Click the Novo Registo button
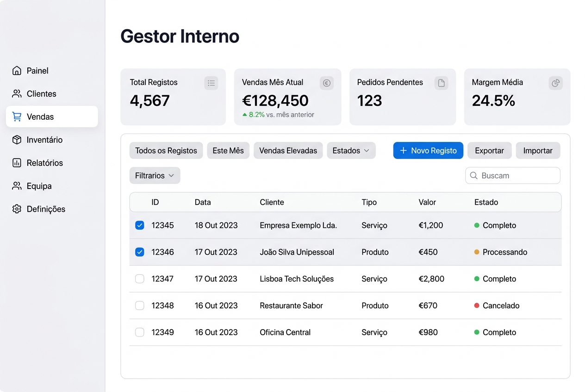The width and height of the screenshot is (585, 392). (428, 150)
